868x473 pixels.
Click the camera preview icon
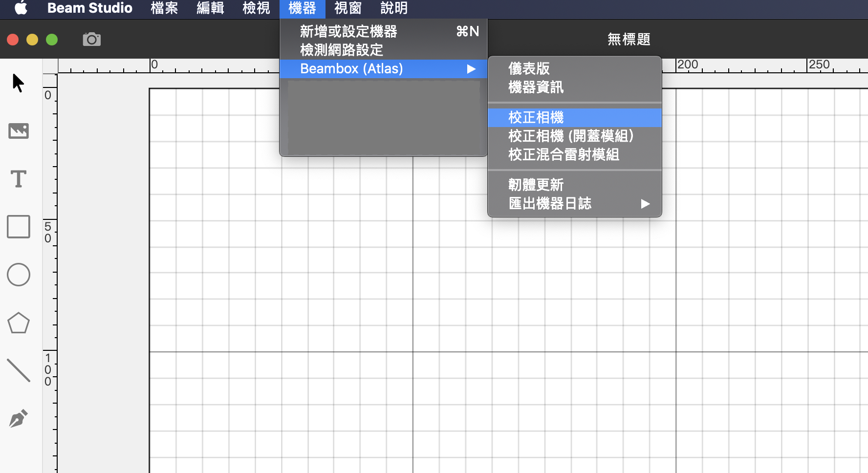(x=92, y=39)
